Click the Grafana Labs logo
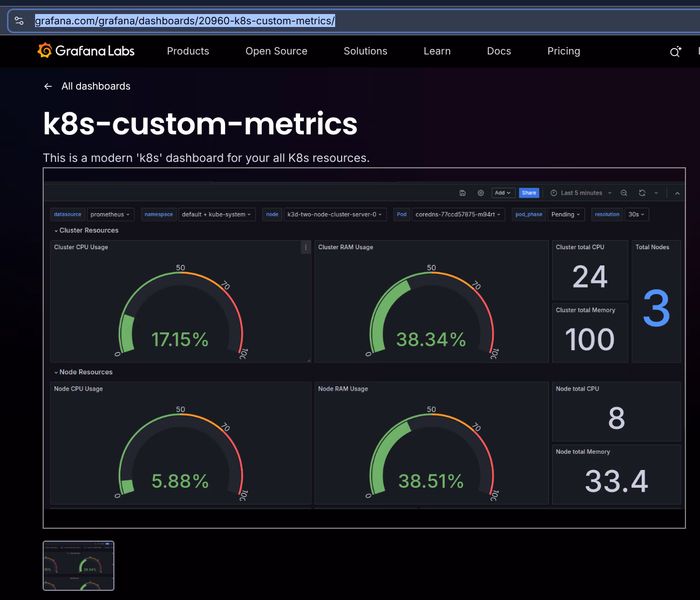This screenshot has width=700, height=600. (x=85, y=51)
